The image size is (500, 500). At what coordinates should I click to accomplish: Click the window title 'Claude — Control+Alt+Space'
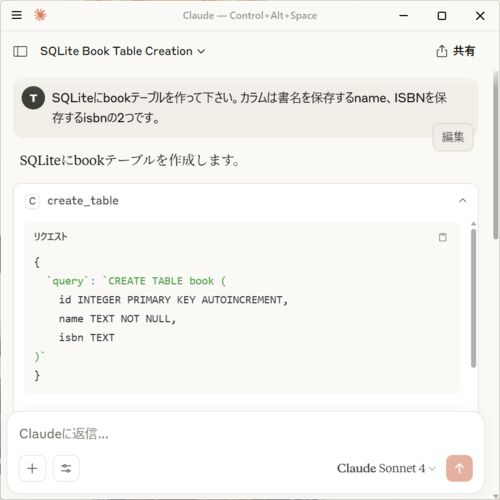click(x=250, y=15)
